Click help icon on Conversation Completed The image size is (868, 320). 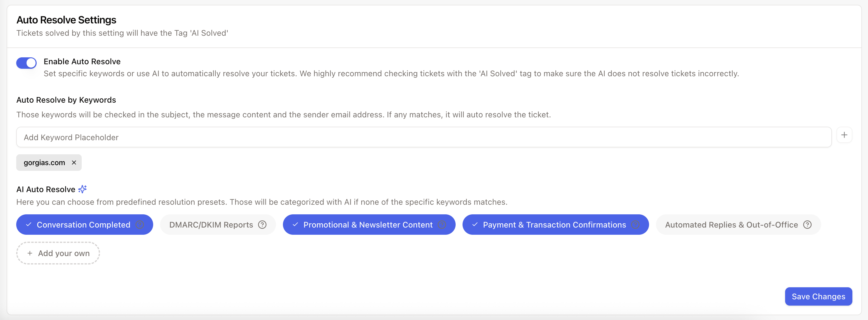pyautogui.click(x=140, y=225)
